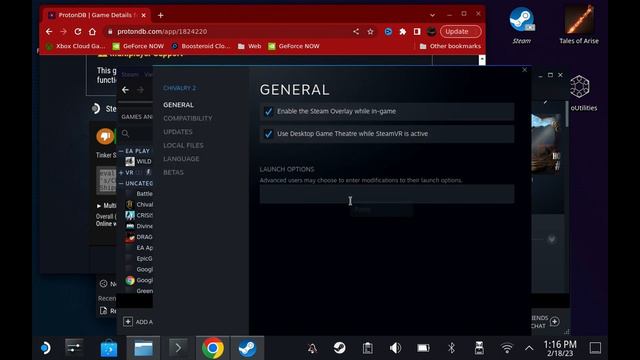Tick 'Enable the Steam Overlay while in-game' checkbox

268,111
